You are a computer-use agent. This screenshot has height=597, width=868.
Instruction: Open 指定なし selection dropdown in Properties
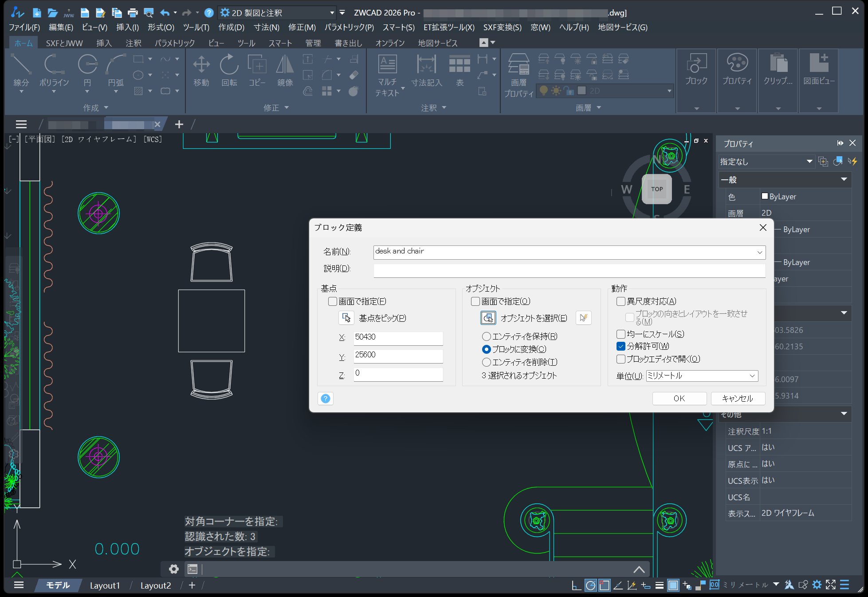coord(766,162)
